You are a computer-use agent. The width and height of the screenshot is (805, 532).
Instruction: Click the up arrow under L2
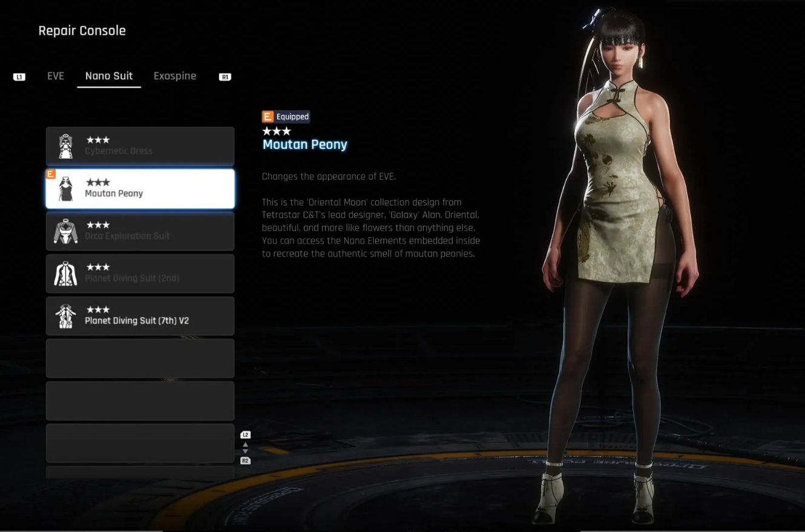[245, 444]
